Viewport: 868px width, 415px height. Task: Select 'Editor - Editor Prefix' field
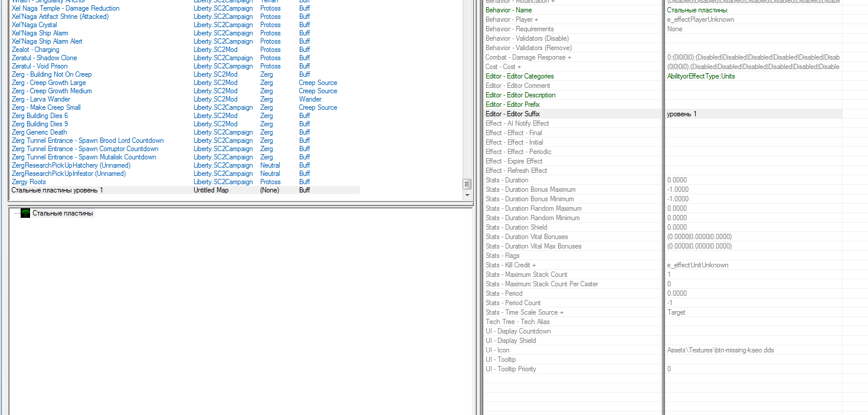click(x=512, y=104)
